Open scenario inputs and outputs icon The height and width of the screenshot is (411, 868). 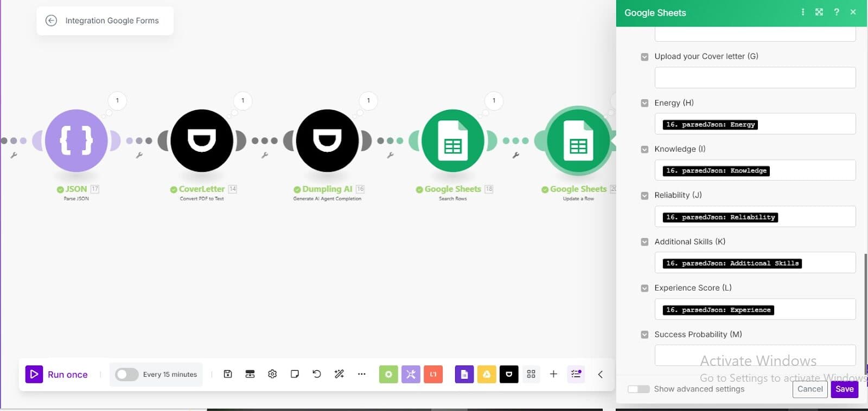tap(250, 374)
